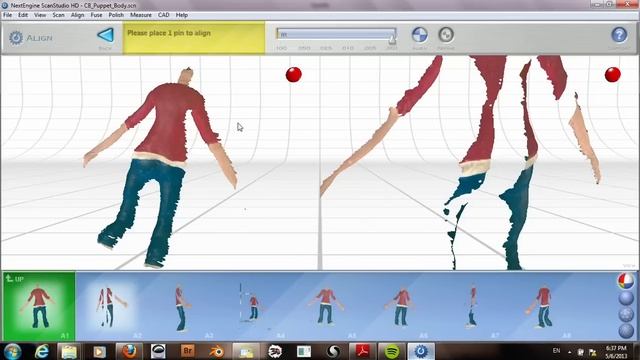Viewport: 640px width, 360px height.
Task: Pick the red pin in left viewport
Action: click(293, 75)
